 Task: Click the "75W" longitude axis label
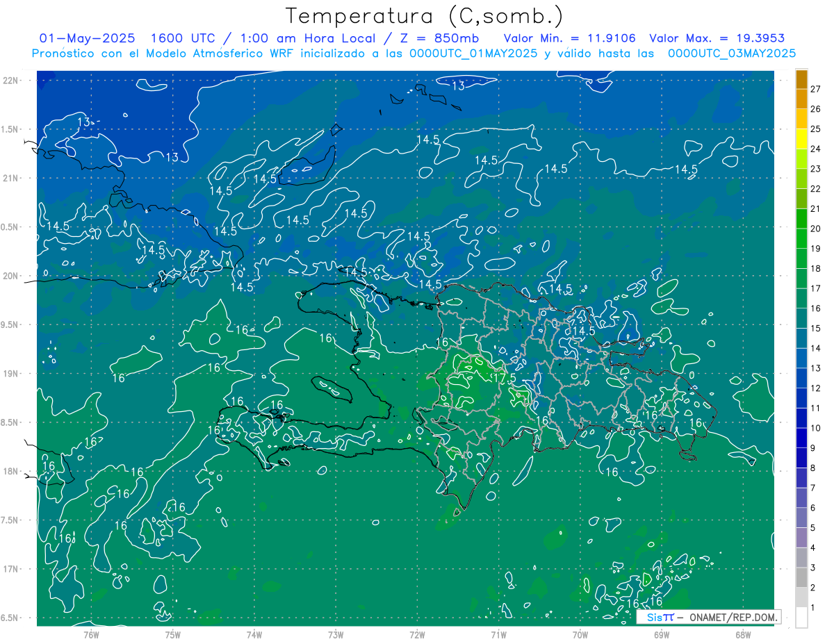pos(173,635)
